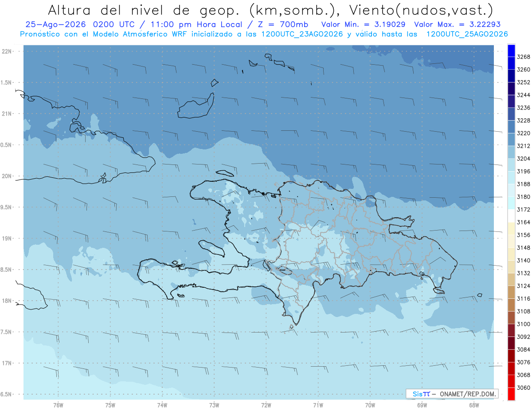The width and height of the screenshot is (532, 411).
Task: Click the colorbar band between 3212 and 3204
Action: coord(511,152)
